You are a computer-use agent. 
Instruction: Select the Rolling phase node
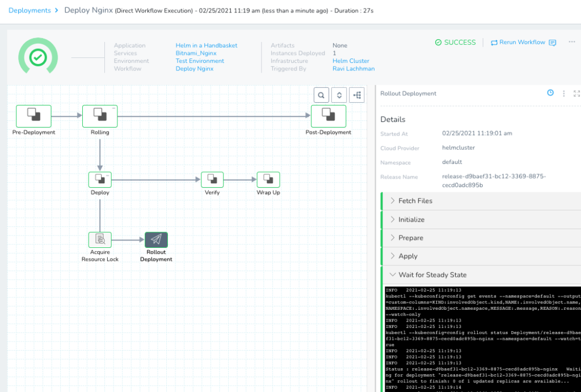coord(100,116)
